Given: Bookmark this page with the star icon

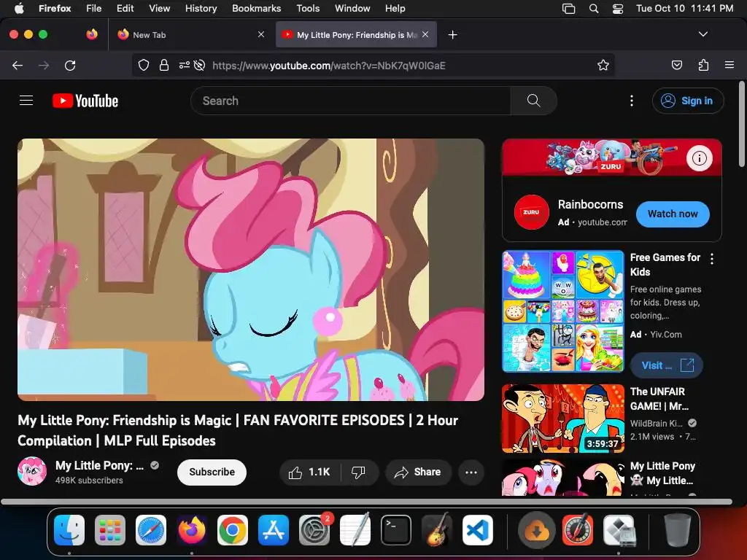Looking at the screenshot, I should [603, 65].
